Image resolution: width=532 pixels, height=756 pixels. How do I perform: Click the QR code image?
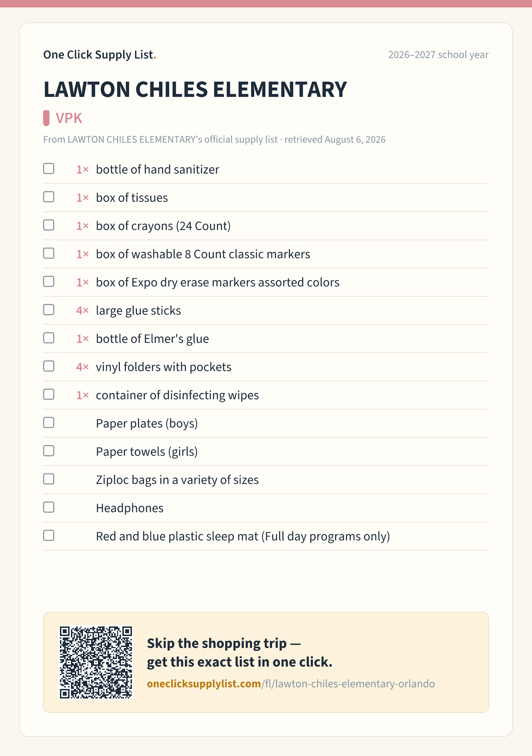tap(96, 662)
